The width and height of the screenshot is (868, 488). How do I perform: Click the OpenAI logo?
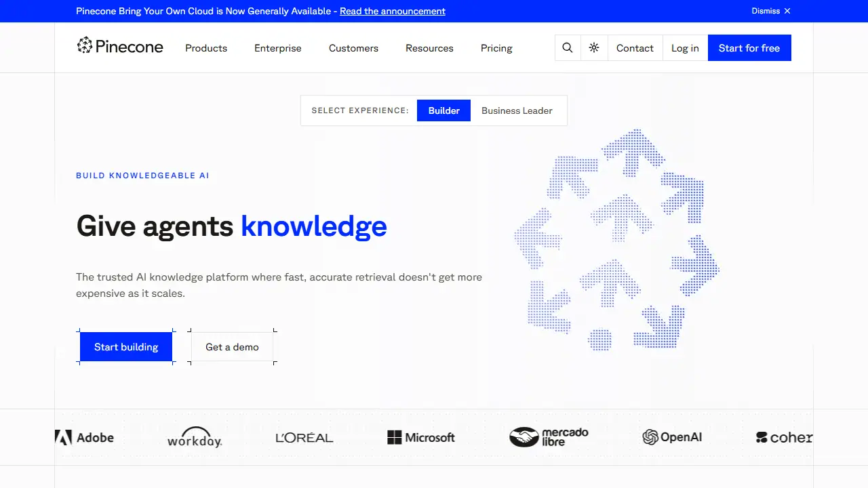[672, 437]
